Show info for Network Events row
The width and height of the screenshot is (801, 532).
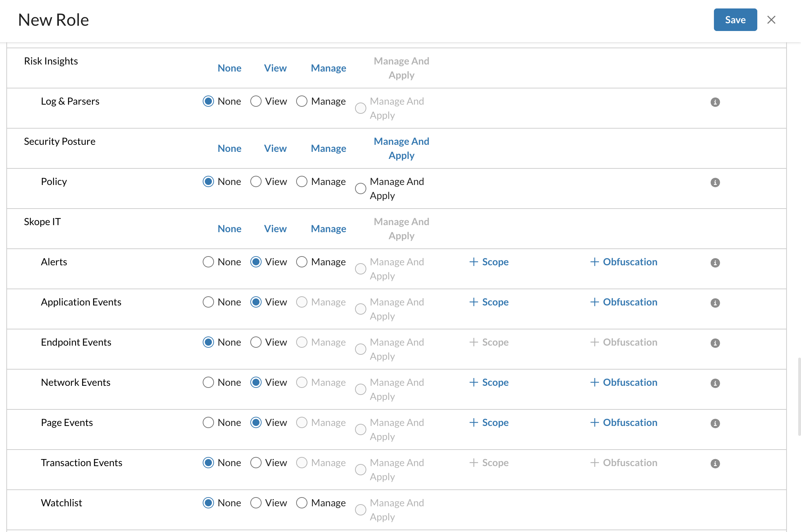coord(715,383)
